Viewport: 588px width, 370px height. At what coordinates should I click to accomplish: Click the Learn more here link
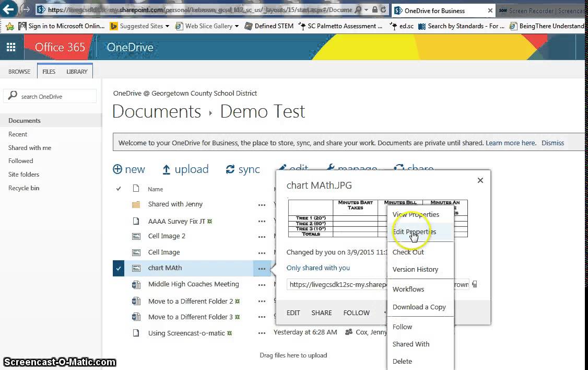tap(510, 143)
